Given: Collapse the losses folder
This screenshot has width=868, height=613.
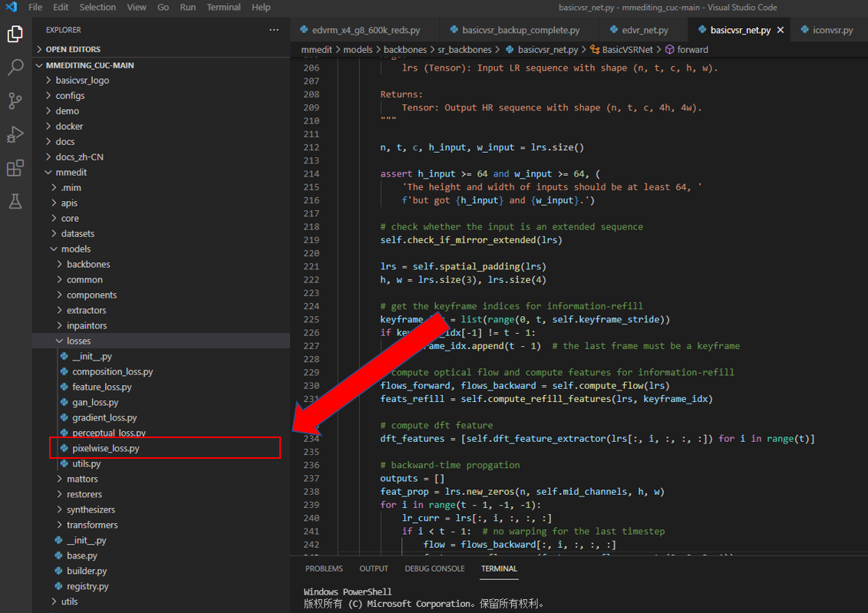Looking at the screenshot, I should click(161, 341).
